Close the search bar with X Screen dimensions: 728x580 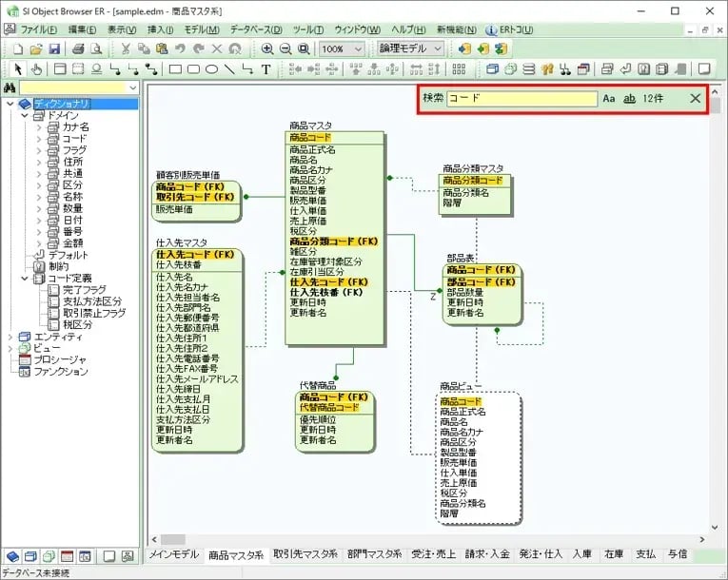click(696, 98)
